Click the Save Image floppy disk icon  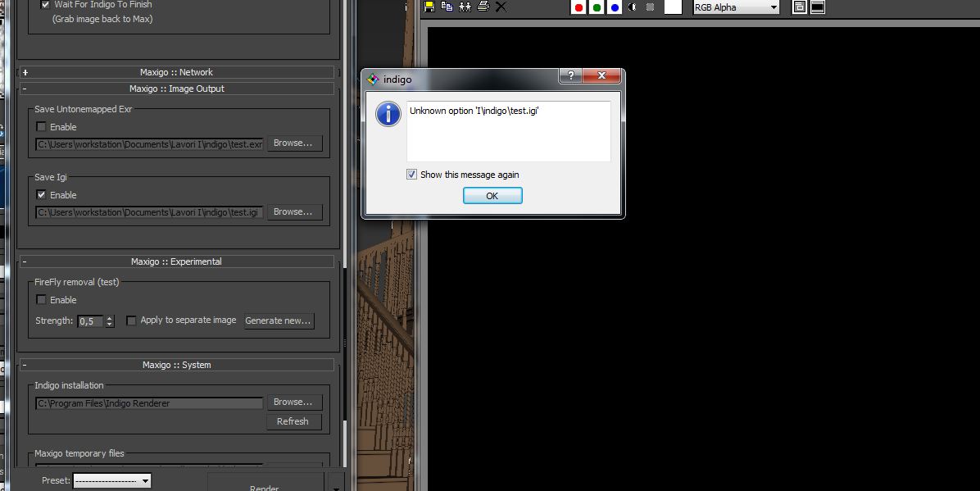click(x=429, y=7)
